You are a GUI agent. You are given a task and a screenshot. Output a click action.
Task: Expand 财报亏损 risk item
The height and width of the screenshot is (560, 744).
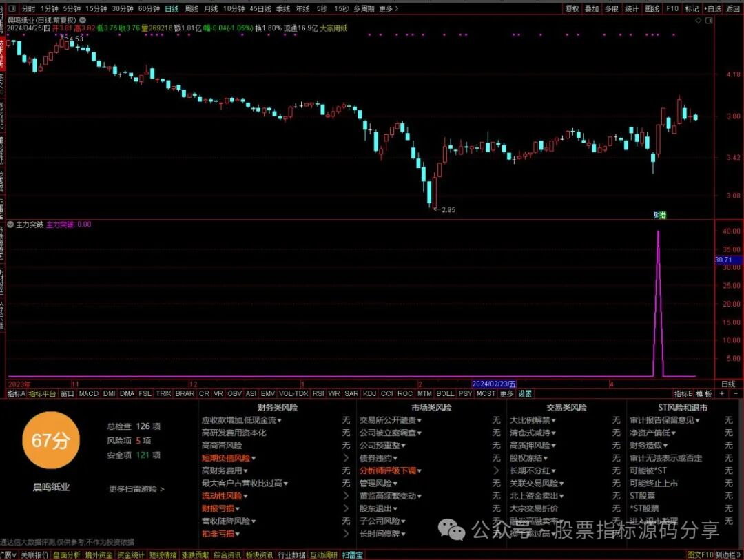coord(220,508)
